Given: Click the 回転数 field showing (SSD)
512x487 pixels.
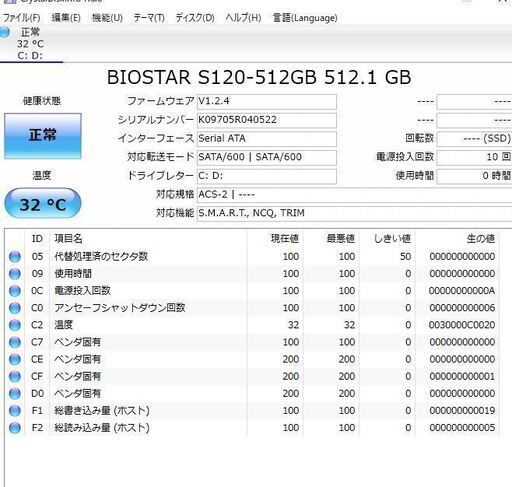Looking at the screenshot, I should [474, 139].
